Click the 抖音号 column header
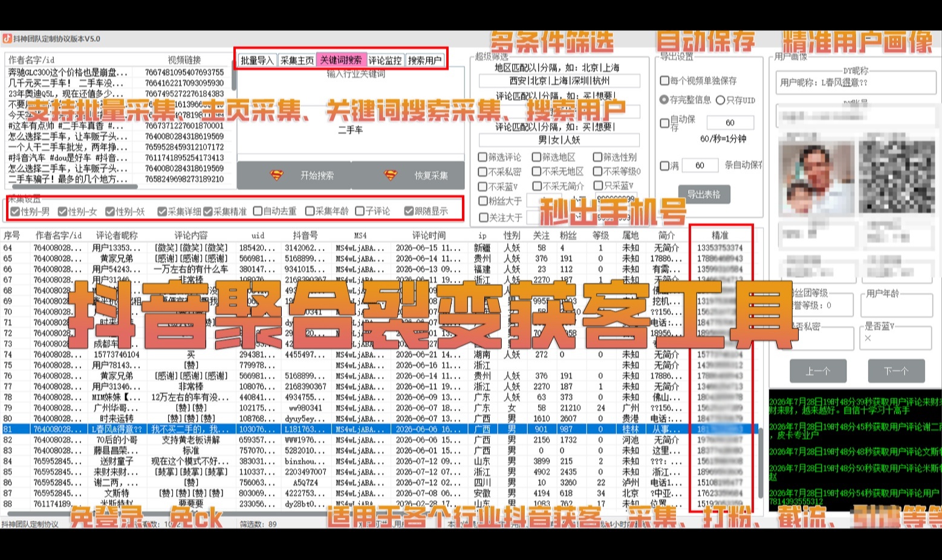 coord(305,236)
